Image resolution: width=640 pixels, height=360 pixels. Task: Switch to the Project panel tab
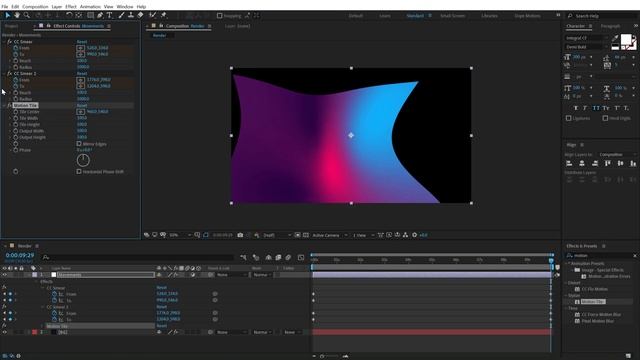click(11, 26)
